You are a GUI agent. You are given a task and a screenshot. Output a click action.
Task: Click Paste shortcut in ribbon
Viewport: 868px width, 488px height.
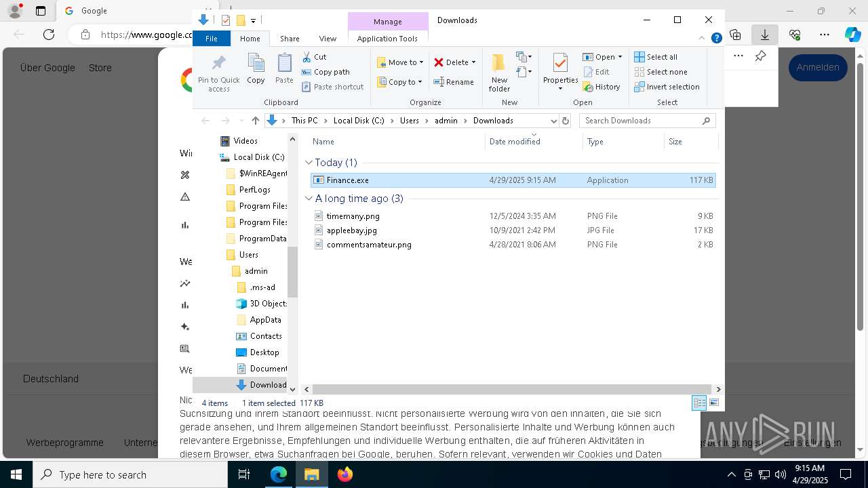point(332,87)
